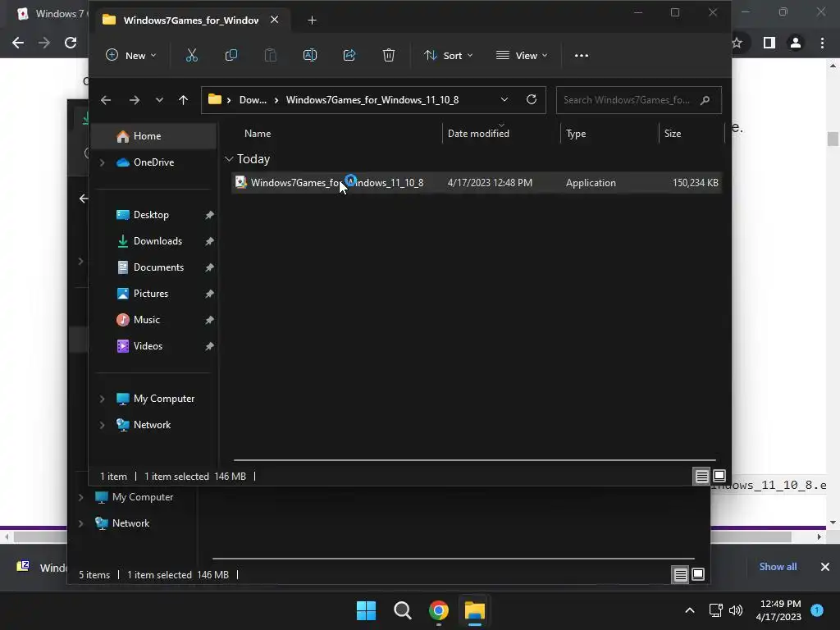Select Windows7Games_for_Windows_11_10_8 file
Screen dimensions: 840x630
(477, 183)
